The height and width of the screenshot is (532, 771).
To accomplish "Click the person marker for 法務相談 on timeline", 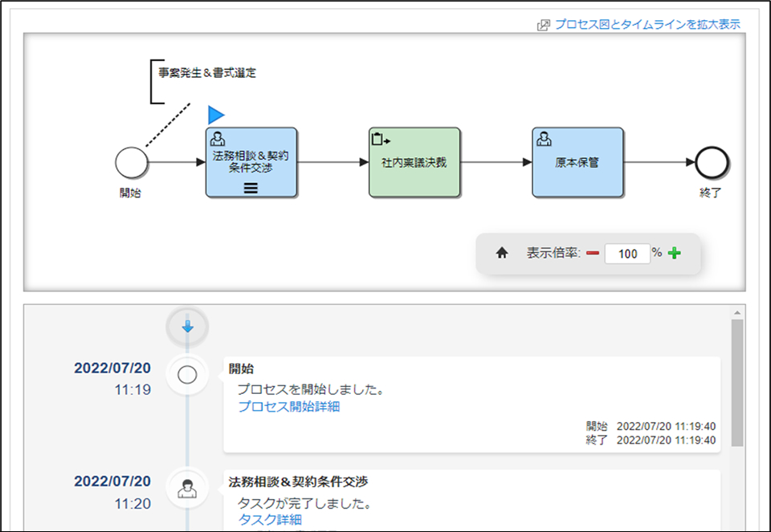I will 187,489.
